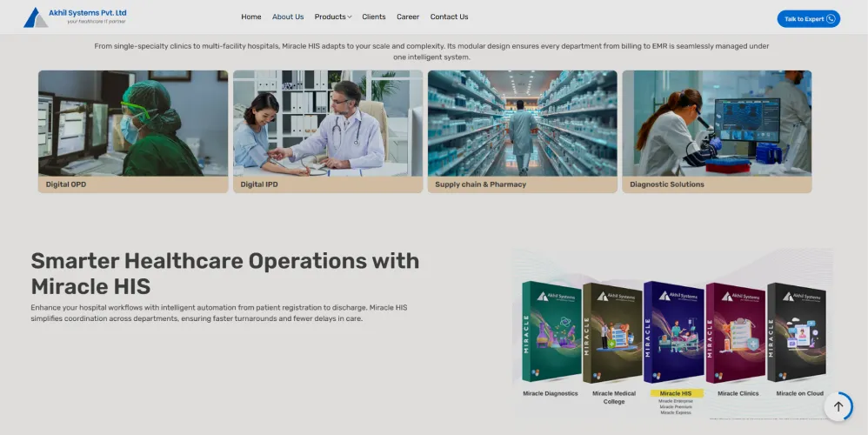Screen dimensions: 868x435
Task: Click the highlighted Miracle HIS caption
Action: click(676, 393)
